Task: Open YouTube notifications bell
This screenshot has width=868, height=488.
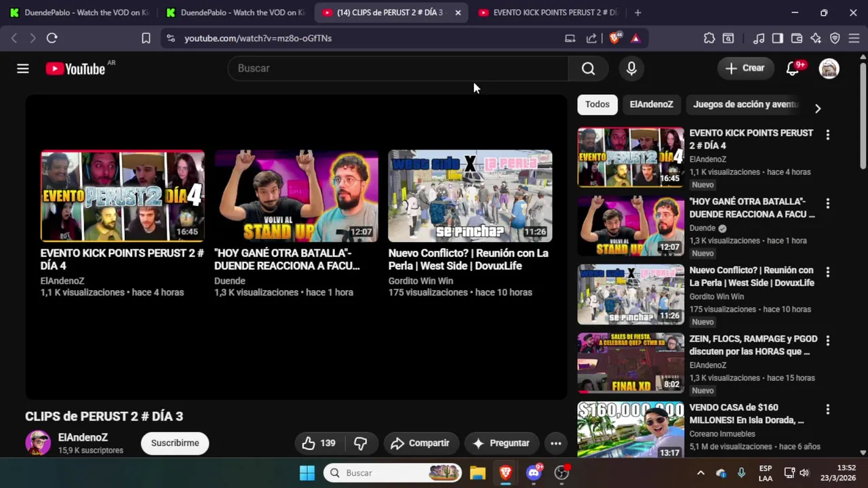Action: [x=792, y=68]
